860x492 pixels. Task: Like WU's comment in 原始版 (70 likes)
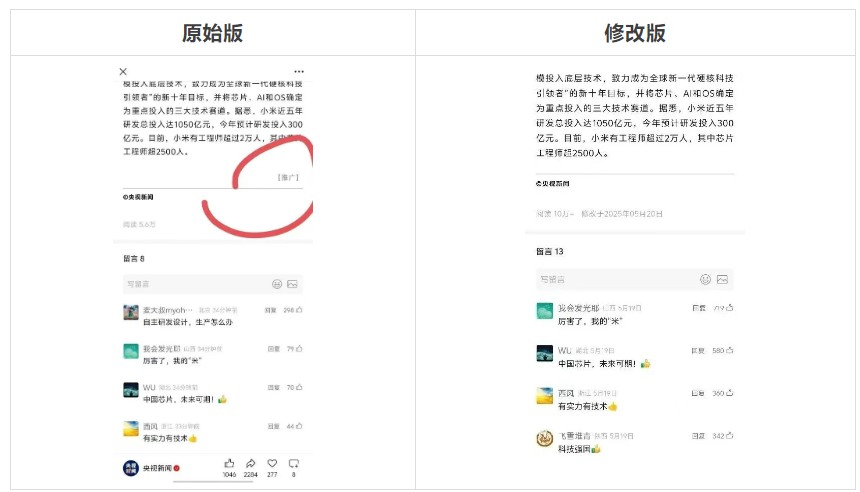pos(299,387)
